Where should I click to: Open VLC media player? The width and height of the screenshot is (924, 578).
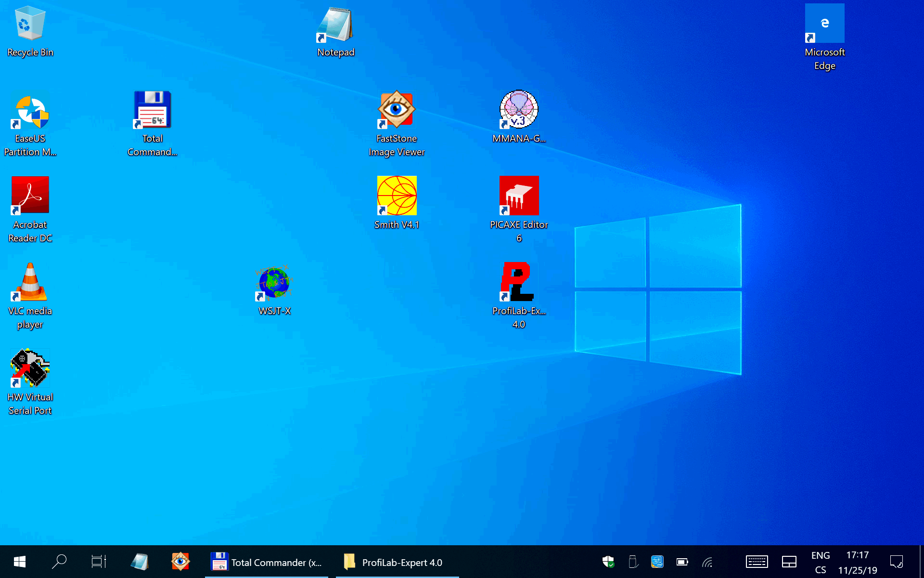(x=30, y=282)
